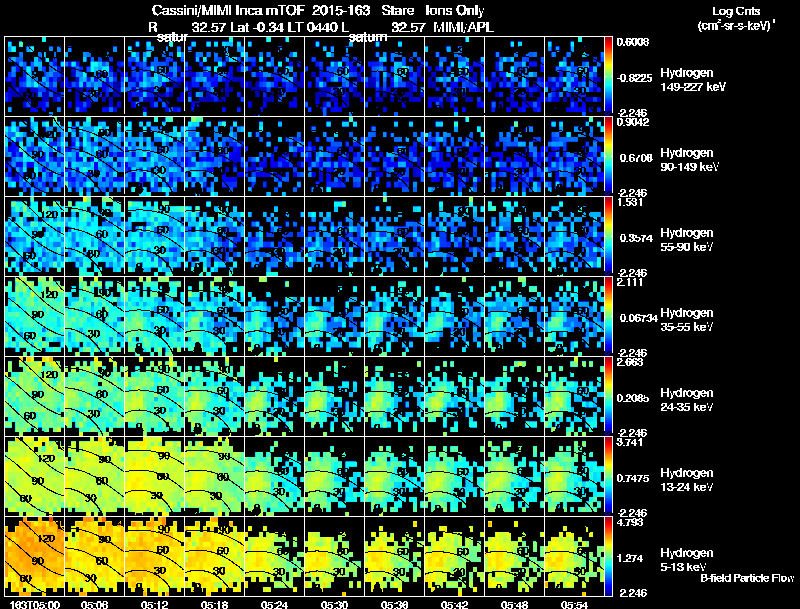Select the Hydrogen 24-35 keV image at 05:18
This screenshot has width=800, height=609.
(215, 396)
